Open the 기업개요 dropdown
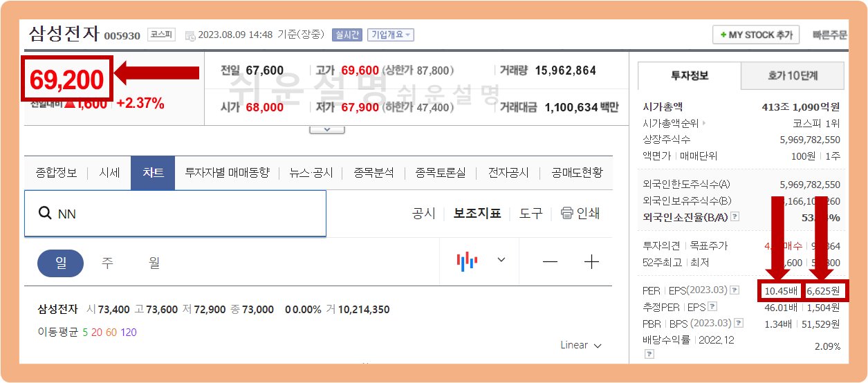 pos(391,35)
